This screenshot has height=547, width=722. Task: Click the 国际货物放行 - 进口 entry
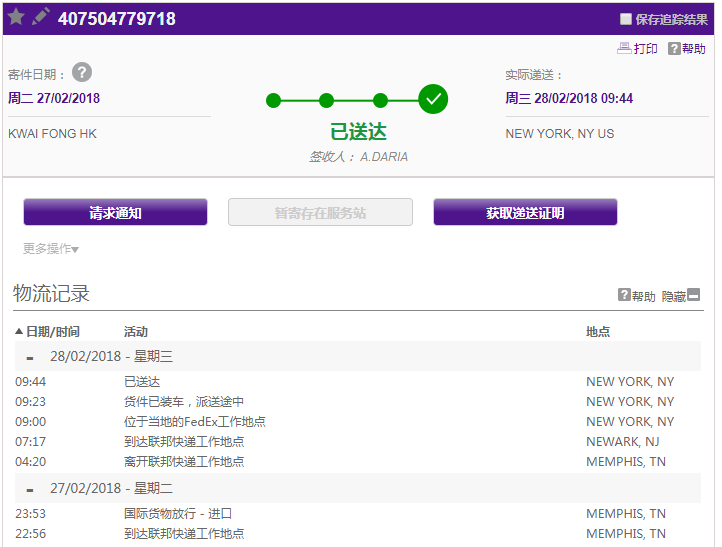(x=178, y=513)
